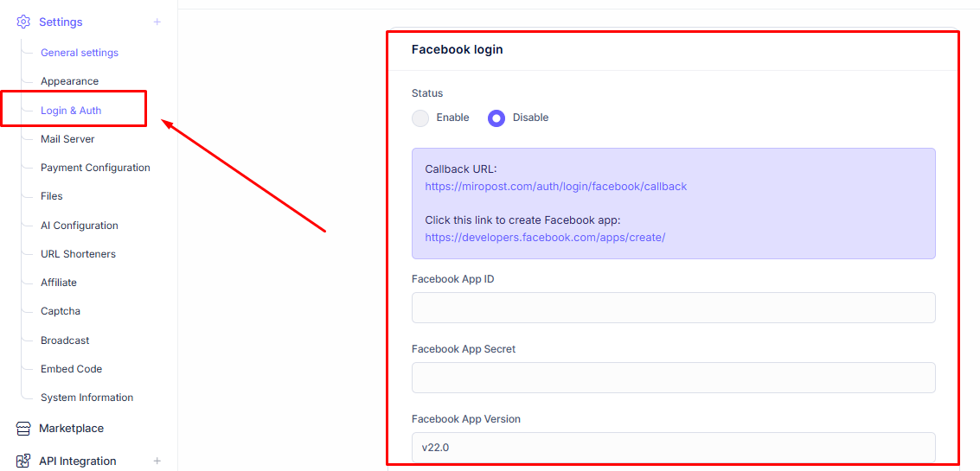Open the Appearance settings page
This screenshot has width=980, height=471.
click(69, 81)
